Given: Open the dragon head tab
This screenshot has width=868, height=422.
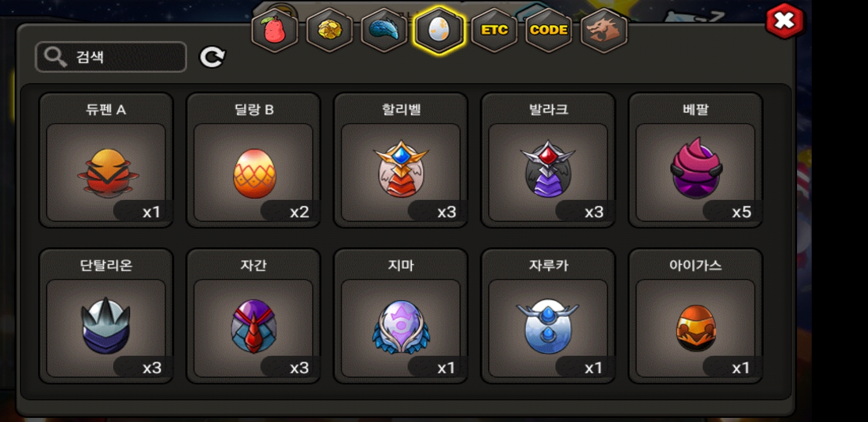Looking at the screenshot, I should tap(604, 30).
